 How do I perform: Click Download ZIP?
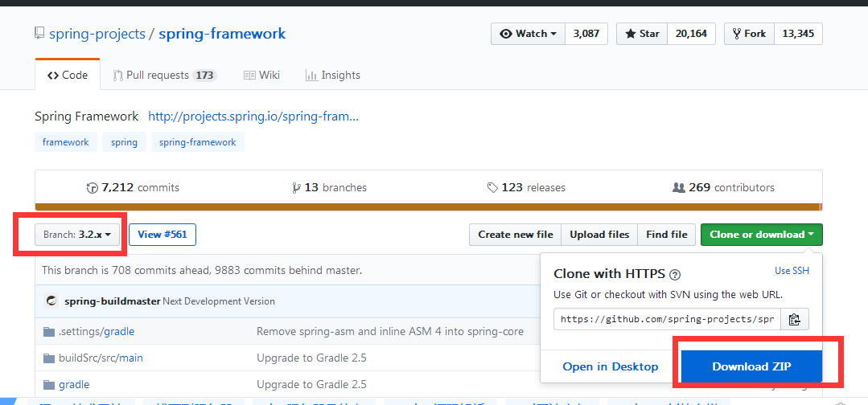click(751, 366)
